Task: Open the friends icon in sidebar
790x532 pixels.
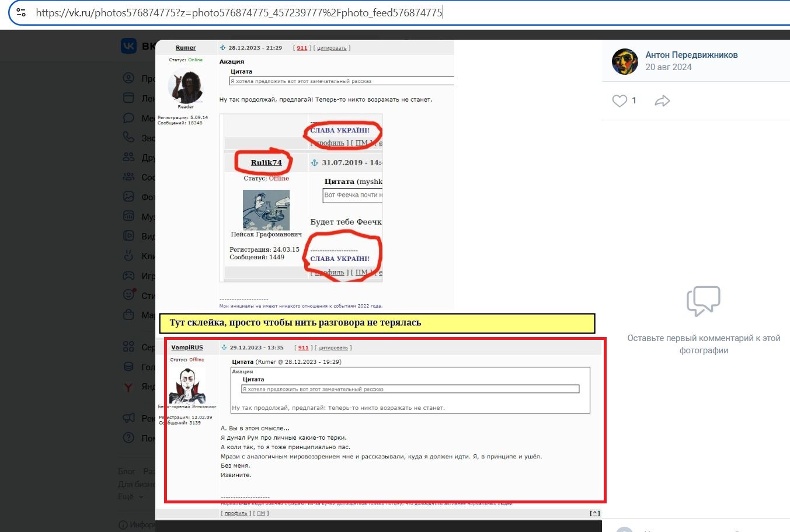Action: pos(129,157)
